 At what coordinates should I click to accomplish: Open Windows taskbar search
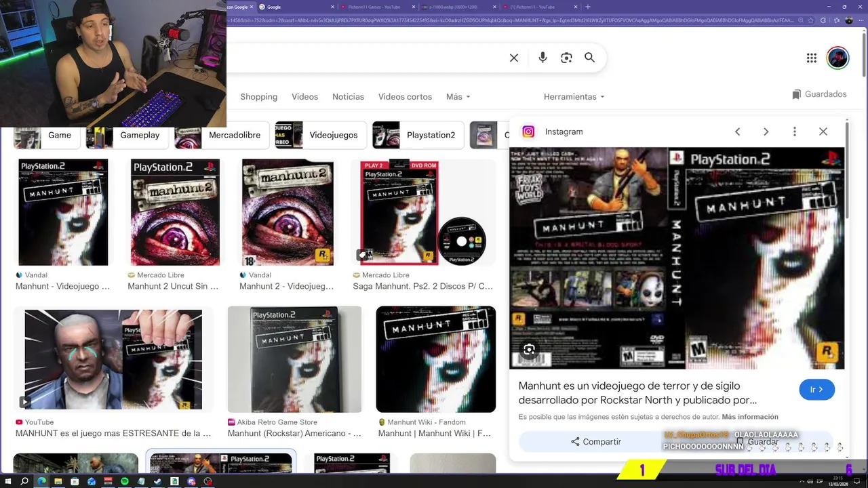24,481
